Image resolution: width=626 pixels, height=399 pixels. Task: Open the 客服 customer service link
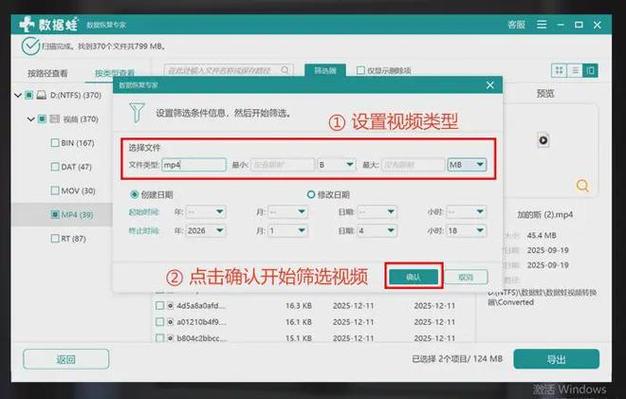[516, 25]
